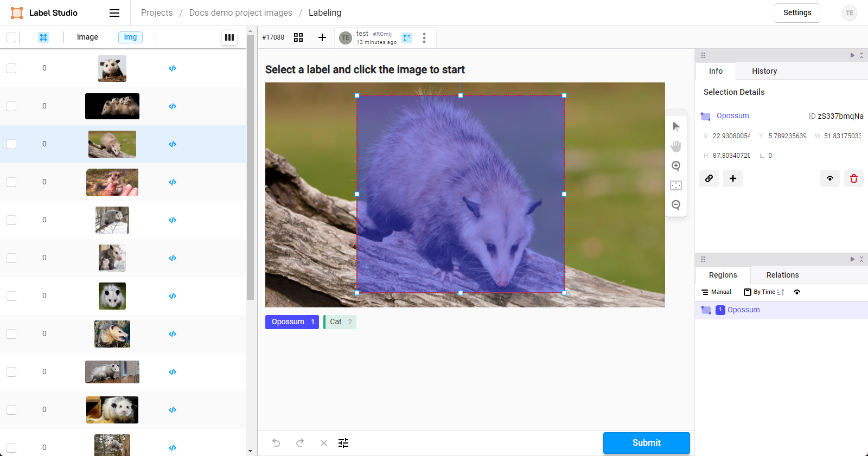Toggle the columns layout icon in task list

pos(229,37)
